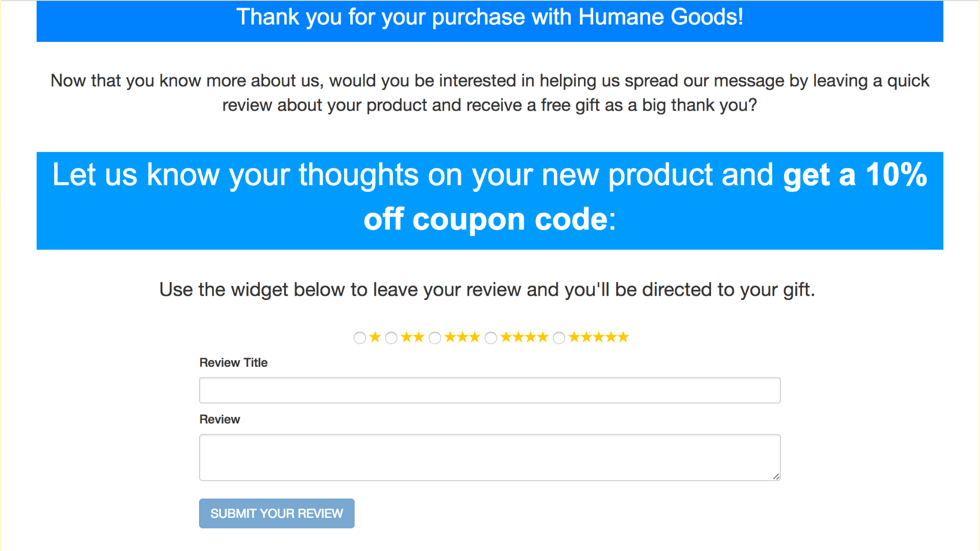The width and height of the screenshot is (980, 551).
Task: Click the Review textarea resize handle
Action: [776, 477]
